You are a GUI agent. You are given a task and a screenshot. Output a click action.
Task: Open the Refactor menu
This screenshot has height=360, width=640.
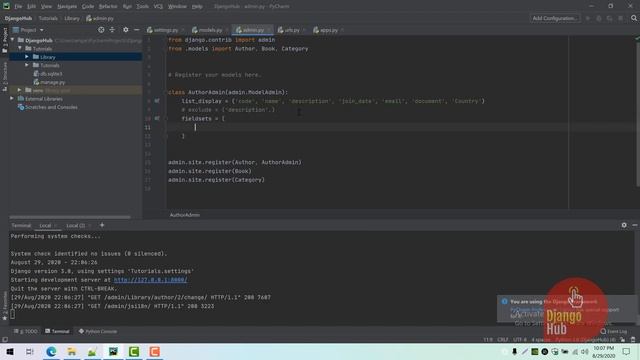coord(108,7)
